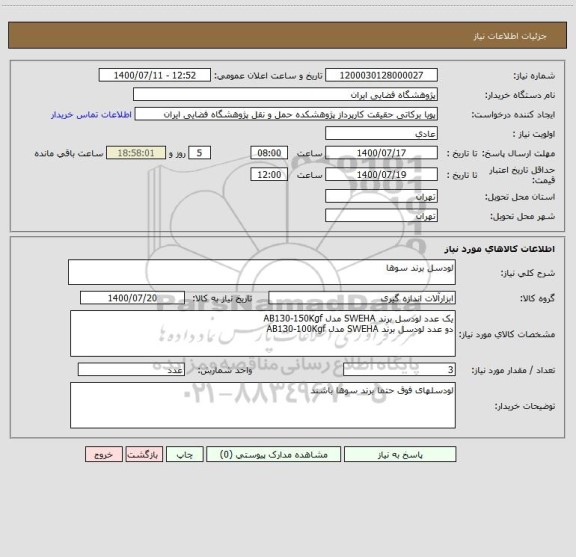
Task: Click the deadline time field 08:00
Action: 269,152
